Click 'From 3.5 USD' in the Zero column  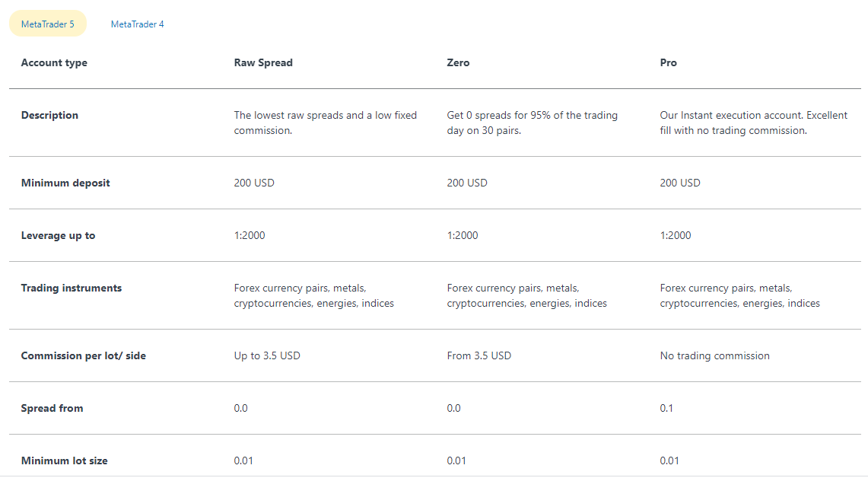click(479, 355)
